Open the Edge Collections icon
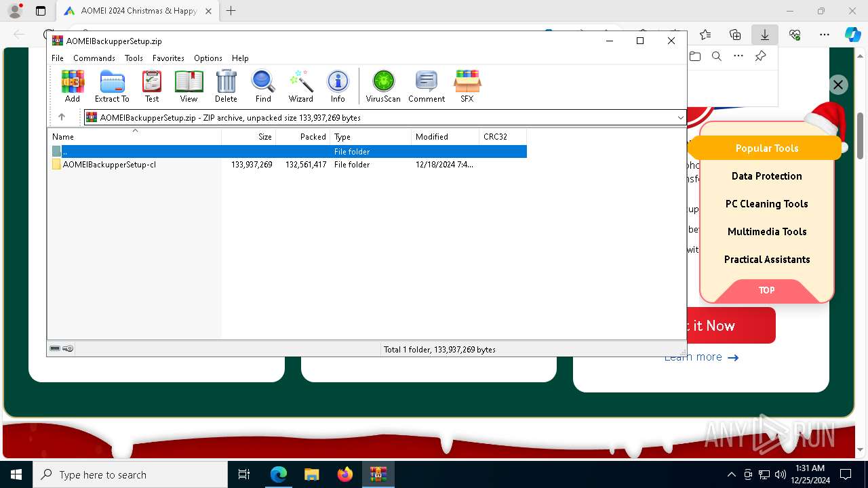 click(735, 35)
